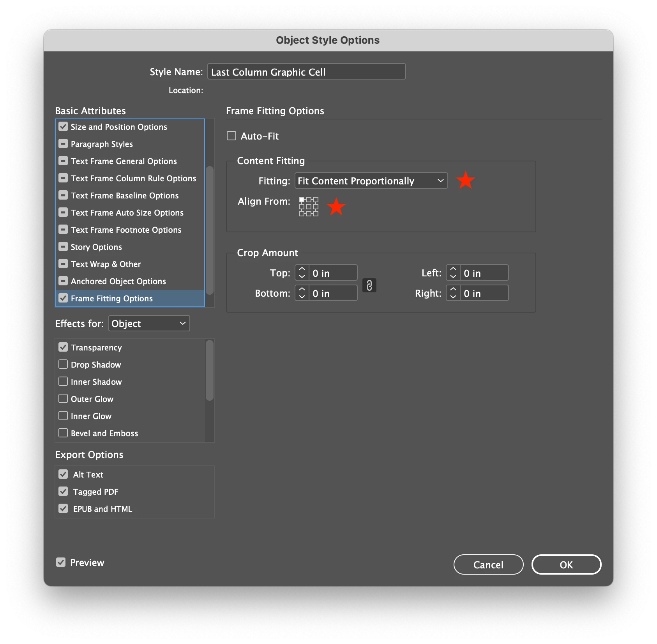This screenshot has height=644, width=657.
Task: Click the OK button
Action: pos(566,564)
